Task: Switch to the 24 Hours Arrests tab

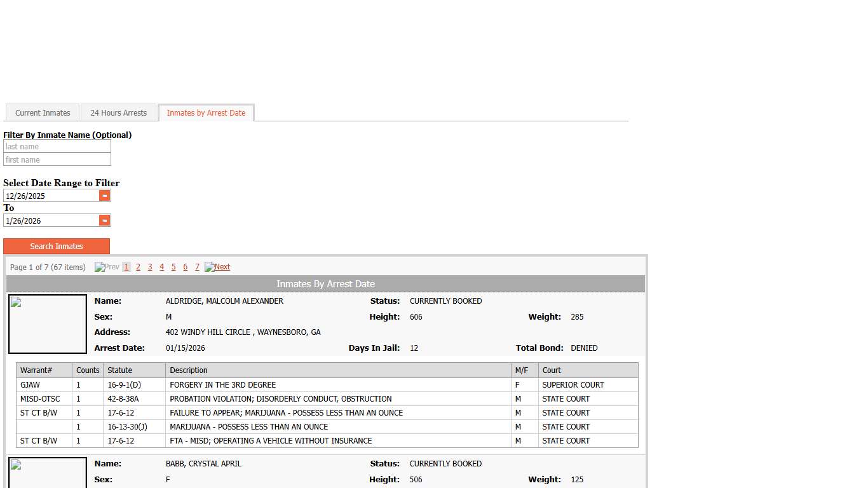Action: pyautogui.click(x=118, y=113)
